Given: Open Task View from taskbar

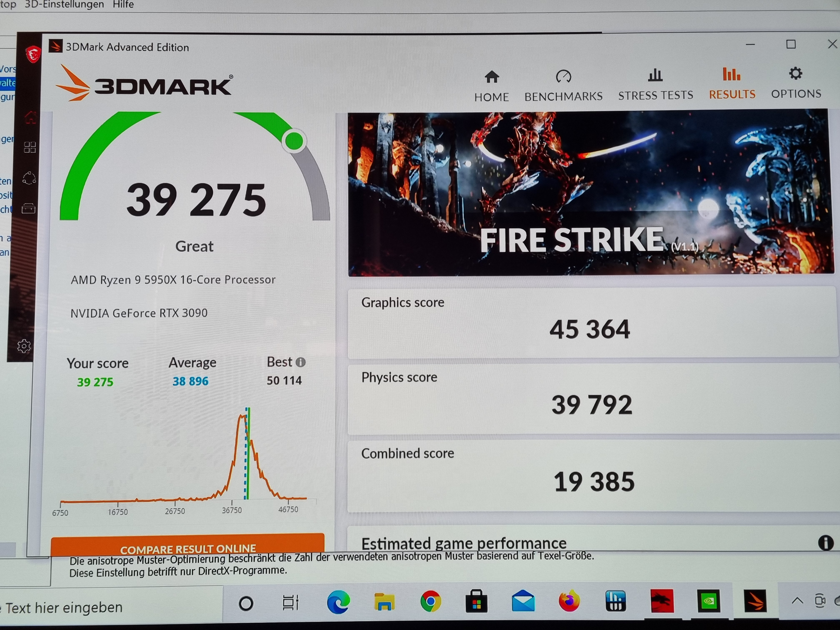Looking at the screenshot, I should (290, 602).
